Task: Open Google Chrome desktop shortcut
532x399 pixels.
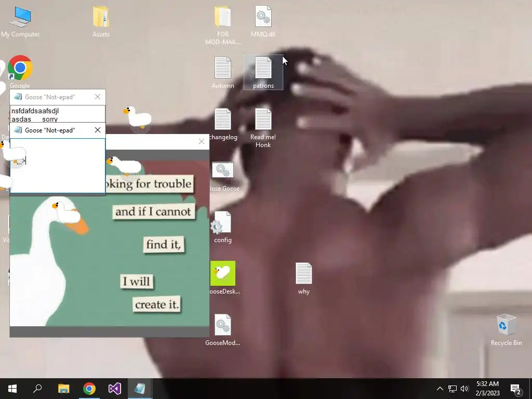Action: pyautogui.click(x=20, y=72)
